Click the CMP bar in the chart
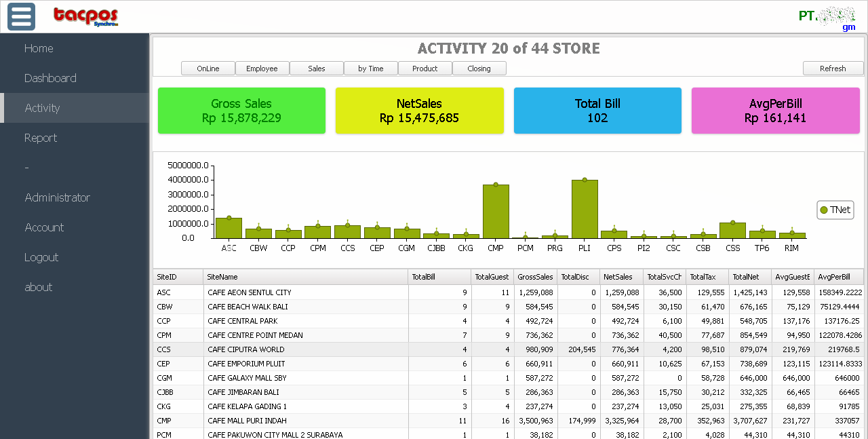This screenshot has width=868, height=439. tap(496, 212)
